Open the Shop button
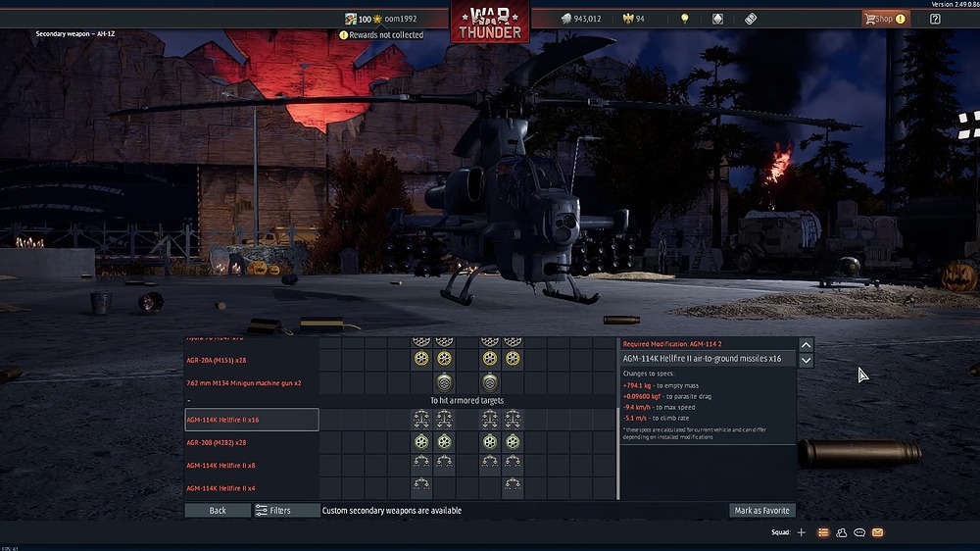This screenshot has width=980, height=551. 885,19
